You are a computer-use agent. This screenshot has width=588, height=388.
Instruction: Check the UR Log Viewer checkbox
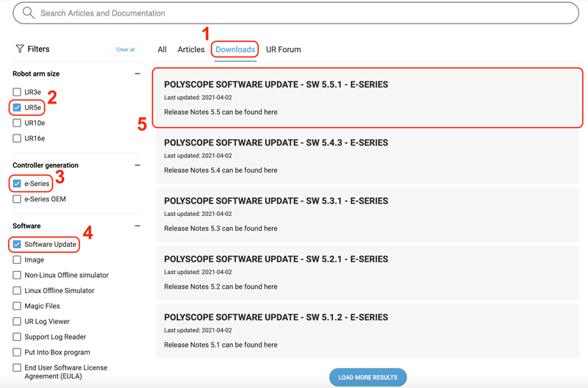pyautogui.click(x=17, y=321)
